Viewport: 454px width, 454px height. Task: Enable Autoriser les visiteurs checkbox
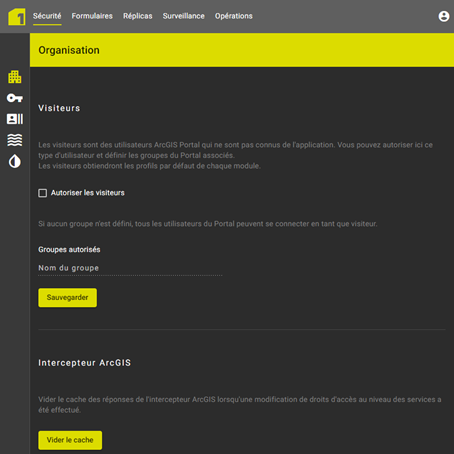click(43, 193)
